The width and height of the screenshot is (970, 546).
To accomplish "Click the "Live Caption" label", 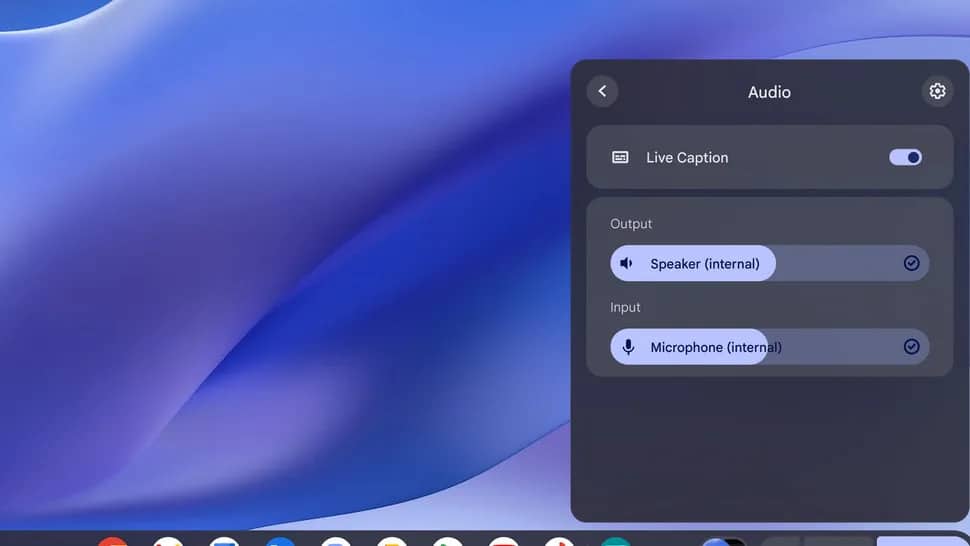I will pyautogui.click(x=687, y=158).
